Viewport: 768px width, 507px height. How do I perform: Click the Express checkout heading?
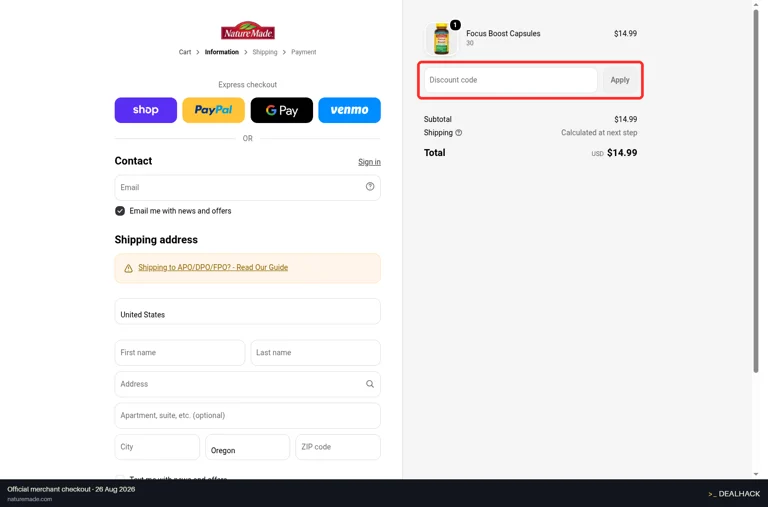pyautogui.click(x=247, y=85)
